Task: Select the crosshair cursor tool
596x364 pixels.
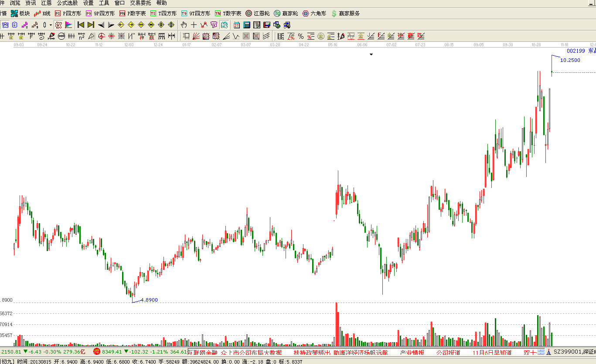Action: [x=194, y=25]
